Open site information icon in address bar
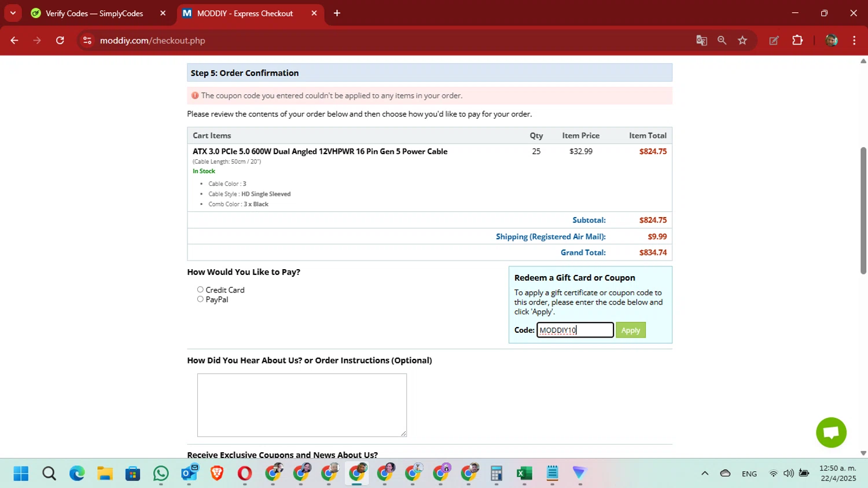 click(x=87, y=41)
